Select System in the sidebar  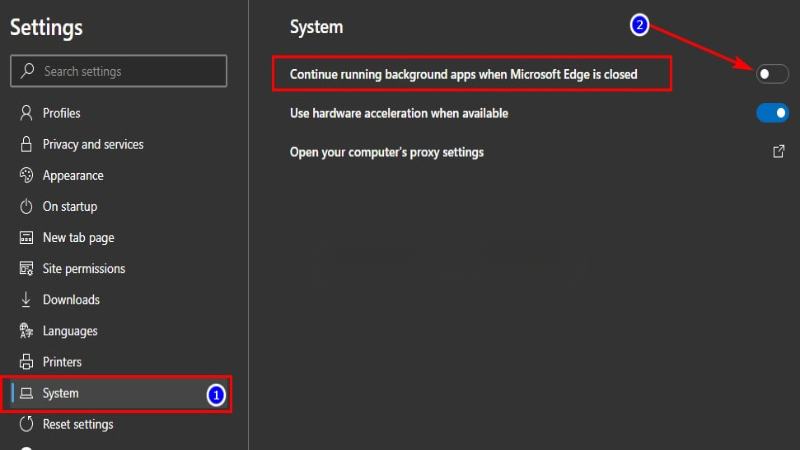[117, 393]
